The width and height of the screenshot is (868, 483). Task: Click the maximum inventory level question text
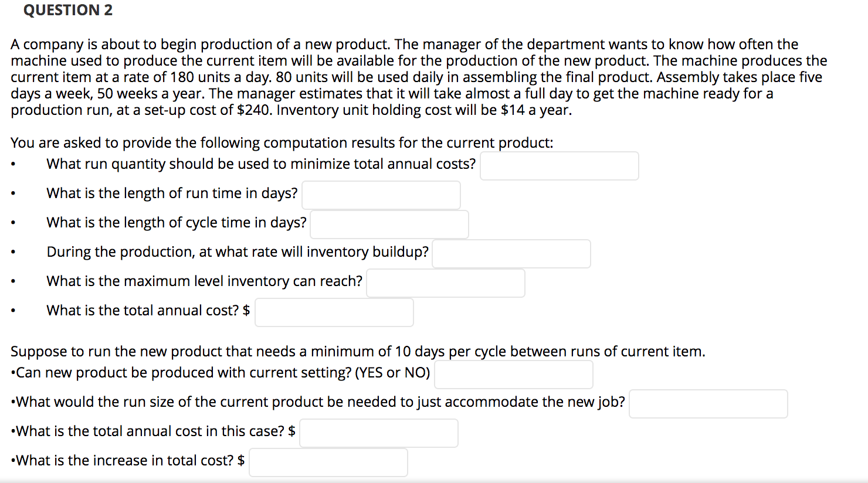pos(204,281)
